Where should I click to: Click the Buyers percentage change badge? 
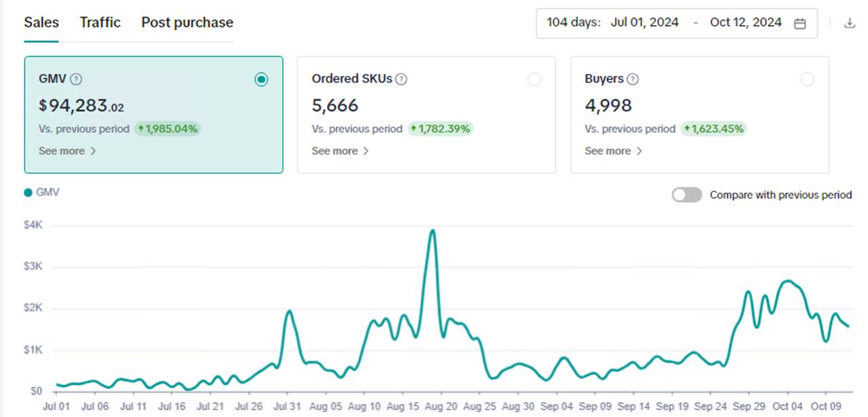[713, 128]
